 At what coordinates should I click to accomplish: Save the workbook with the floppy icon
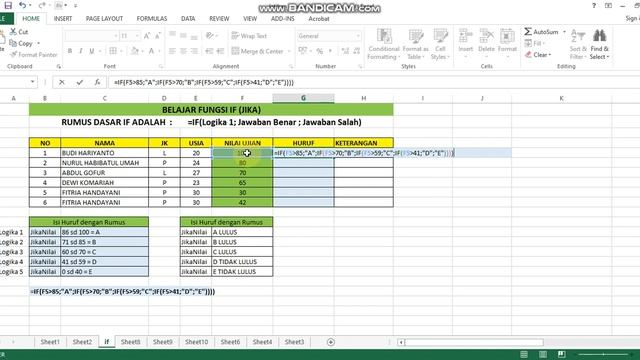[8, 6]
